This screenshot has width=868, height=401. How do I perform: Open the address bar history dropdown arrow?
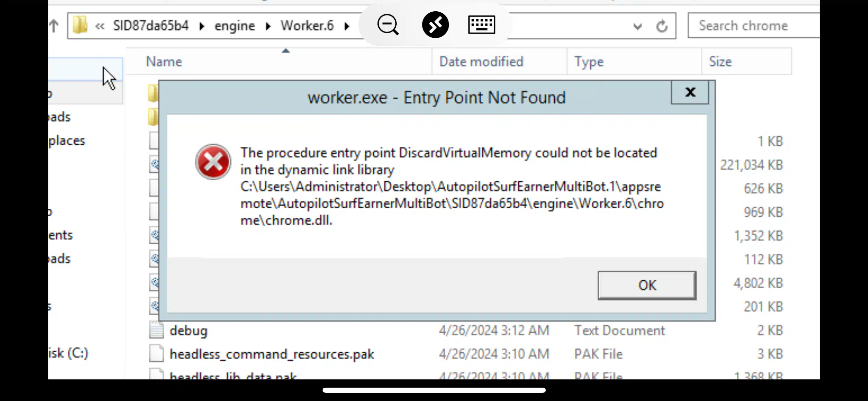[637, 26]
